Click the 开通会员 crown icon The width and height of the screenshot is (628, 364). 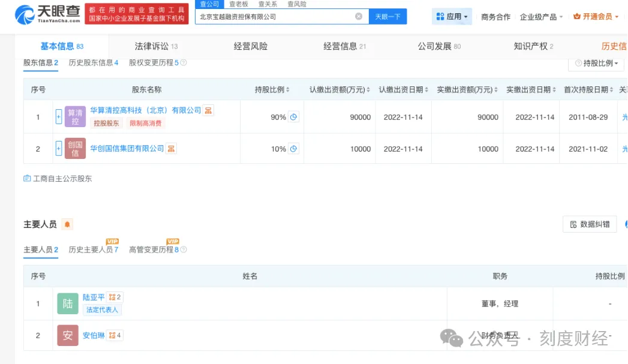click(x=577, y=16)
